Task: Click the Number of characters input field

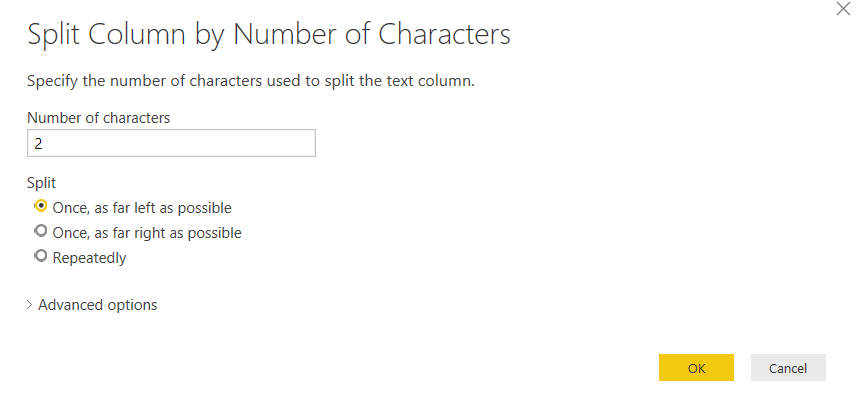Action: click(x=171, y=143)
